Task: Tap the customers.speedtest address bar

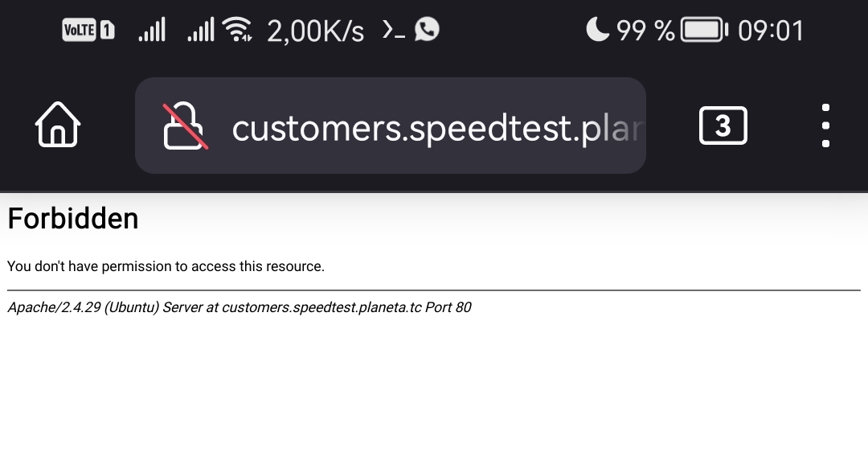Action: click(x=391, y=125)
